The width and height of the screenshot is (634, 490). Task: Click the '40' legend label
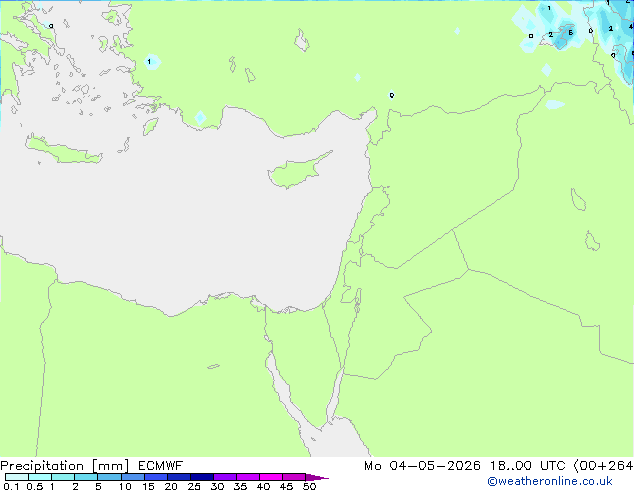tap(263, 486)
